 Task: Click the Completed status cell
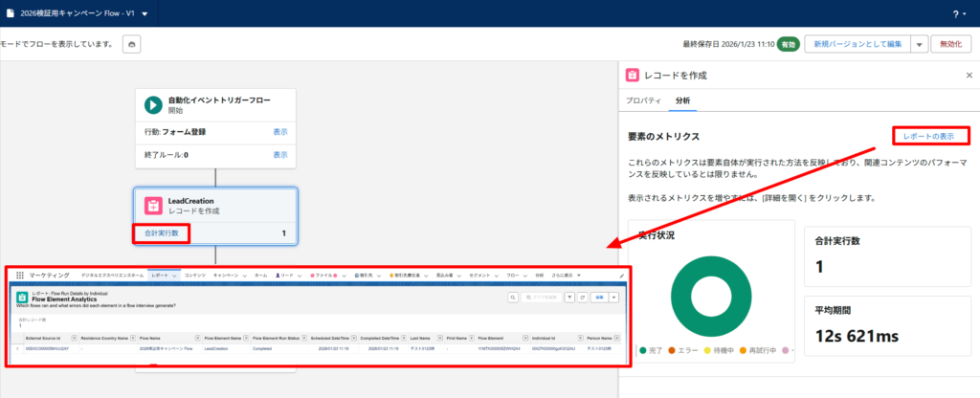[x=262, y=348]
